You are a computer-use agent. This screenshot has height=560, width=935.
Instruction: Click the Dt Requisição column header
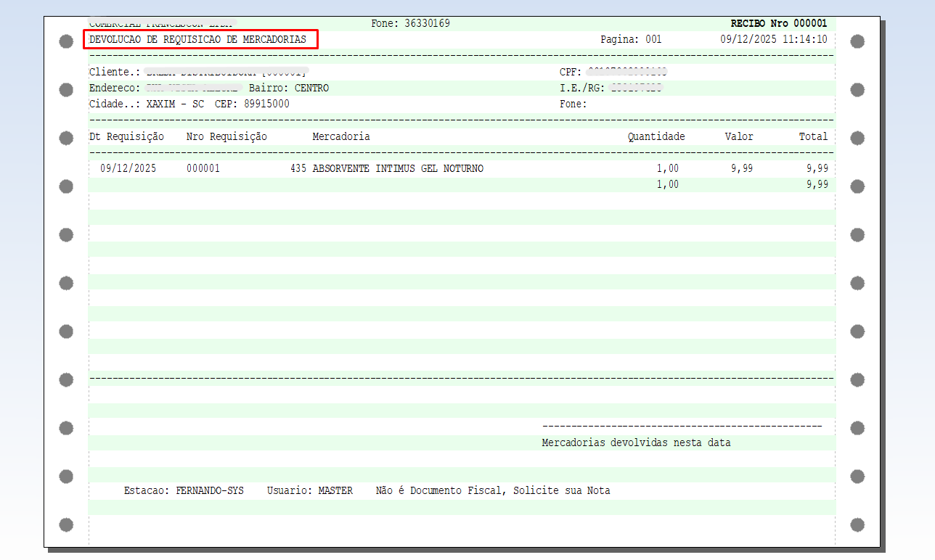[x=126, y=136]
